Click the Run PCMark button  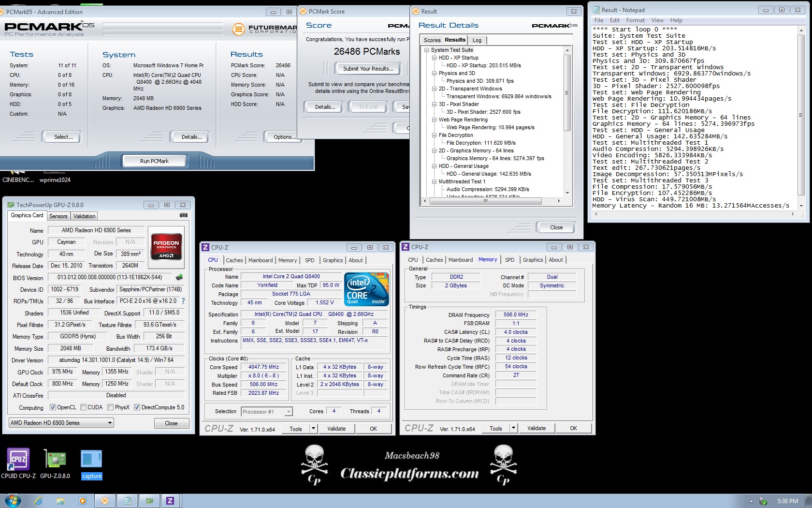tap(154, 161)
